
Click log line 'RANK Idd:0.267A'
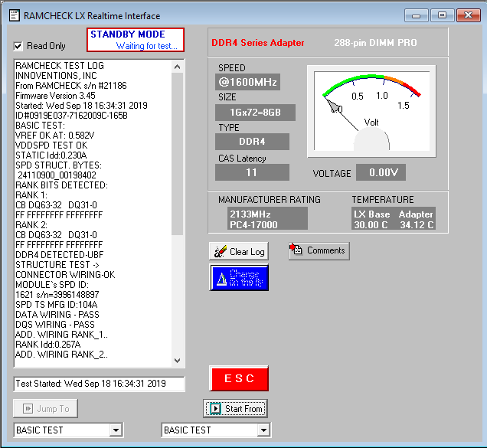tap(47, 345)
